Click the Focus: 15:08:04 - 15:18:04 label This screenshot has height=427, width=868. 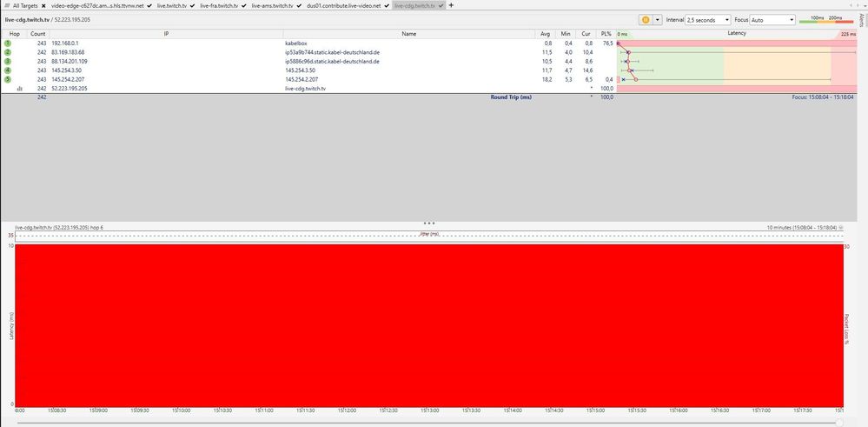pyautogui.click(x=823, y=97)
